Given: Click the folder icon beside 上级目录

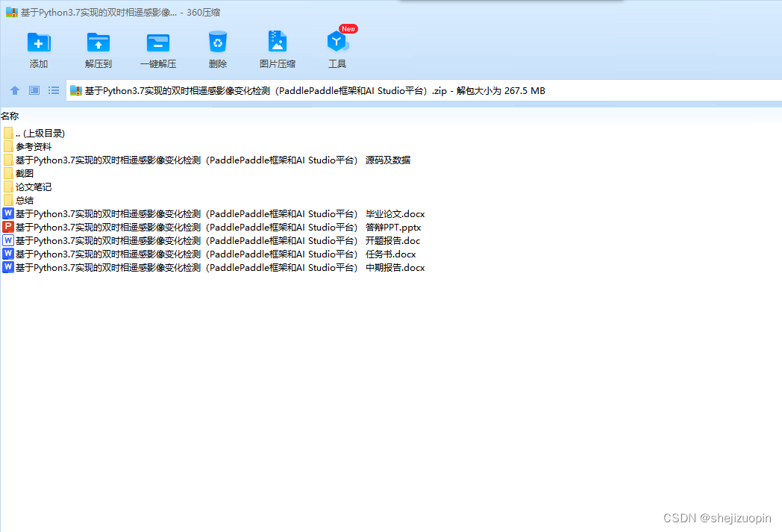Looking at the screenshot, I should click(8, 133).
